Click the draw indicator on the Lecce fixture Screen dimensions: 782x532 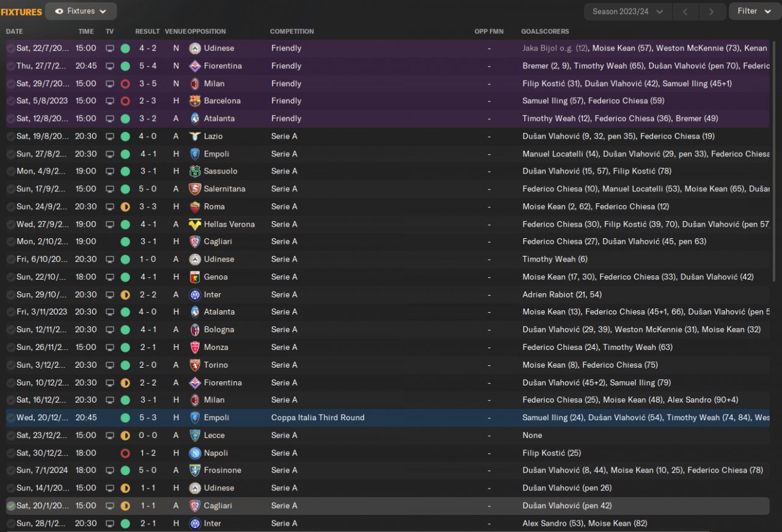click(125, 435)
